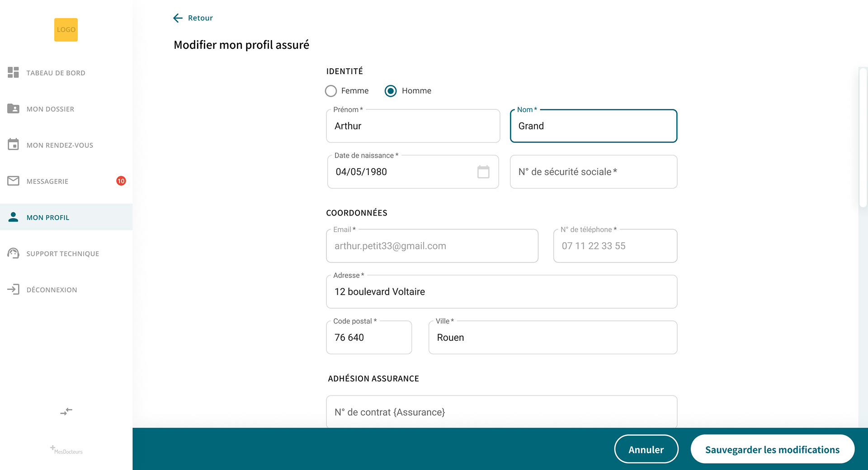Open Support technique page

[x=66, y=254]
